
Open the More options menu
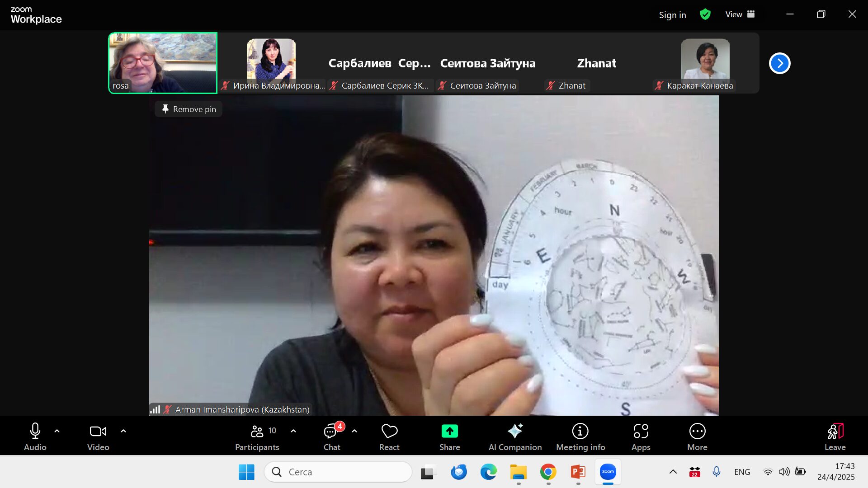(x=697, y=436)
